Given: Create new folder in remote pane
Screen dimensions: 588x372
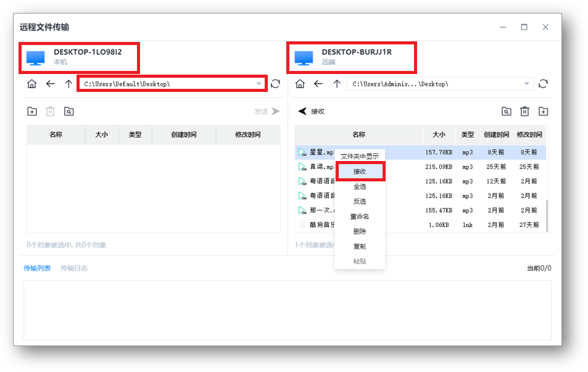Looking at the screenshot, I should click(x=543, y=112).
